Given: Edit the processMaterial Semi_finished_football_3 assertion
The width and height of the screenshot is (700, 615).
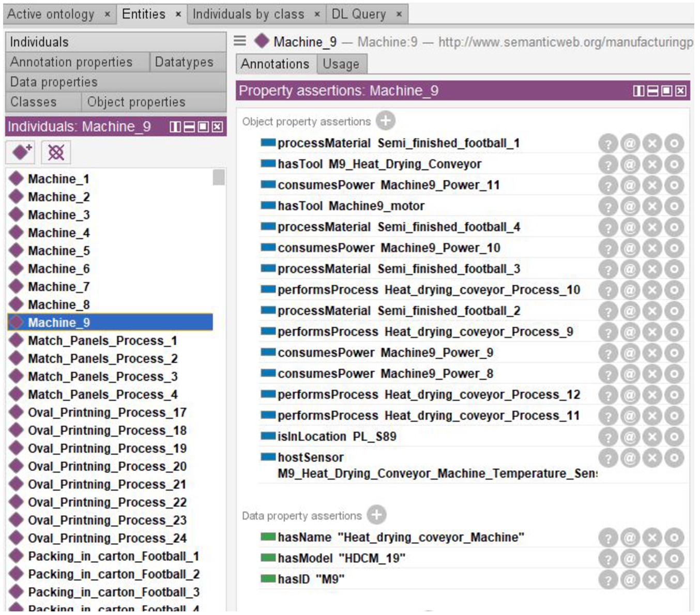Looking at the screenshot, I should pyautogui.click(x=674, y=269).
